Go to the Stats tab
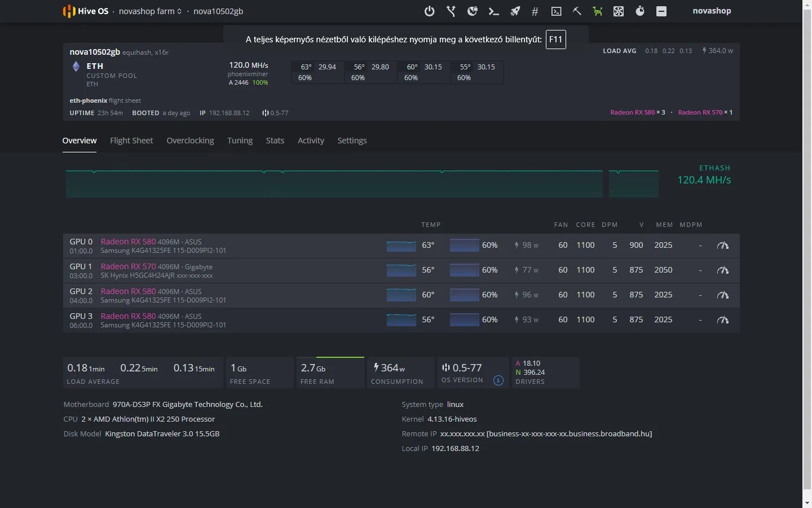 pos(275,141)
